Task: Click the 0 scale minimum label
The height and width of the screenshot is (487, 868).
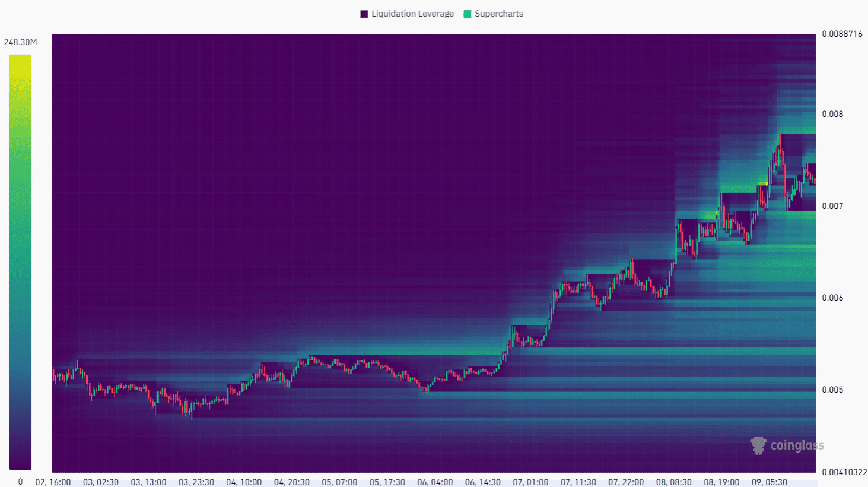Action: tap(20, 482)
